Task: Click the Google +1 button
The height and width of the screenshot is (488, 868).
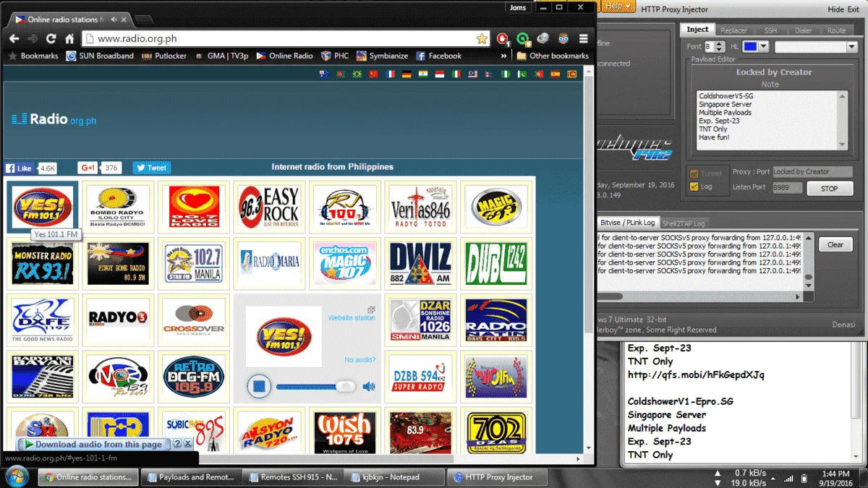Action: coord(88,168)
